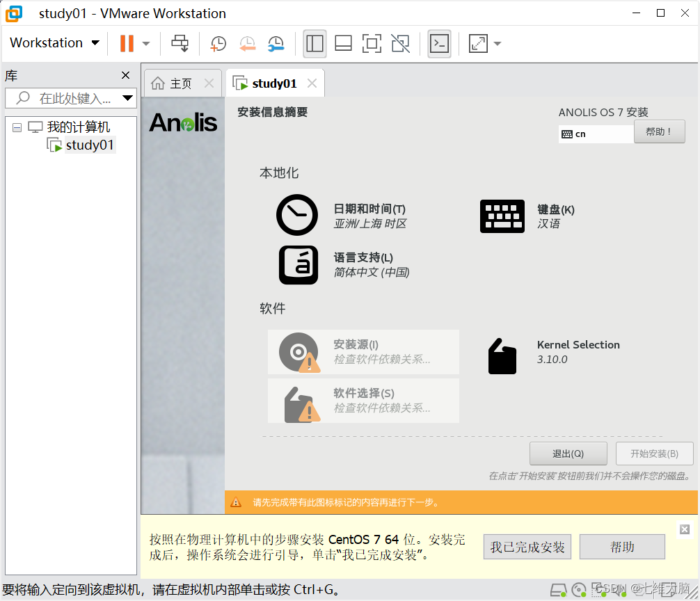The width and height of the screenshot is (700, 601).
Task: Maximize the VMware Workstation window
Action: click(x=661, y=13)
